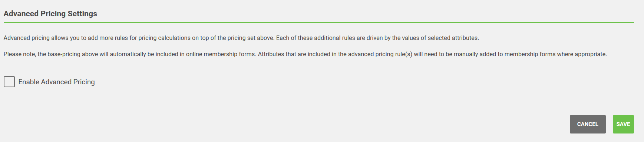Click the words 'pricing set above'
Screen dimensions: 644x142
[251, 38]
